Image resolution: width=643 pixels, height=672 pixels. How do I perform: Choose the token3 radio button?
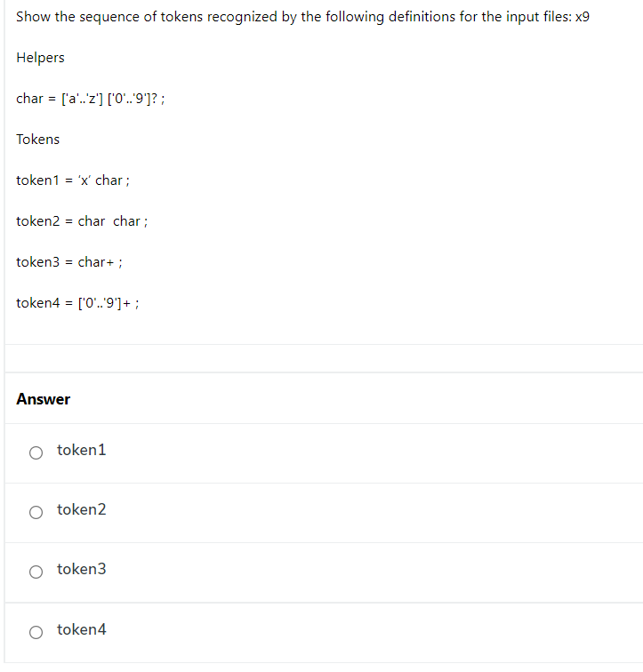tap(36, 572)
